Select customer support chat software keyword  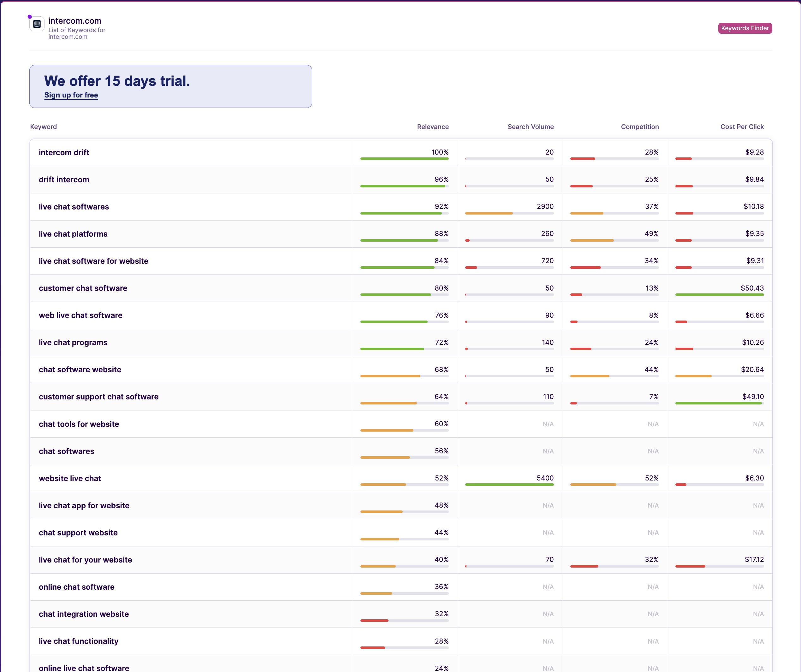98,397
